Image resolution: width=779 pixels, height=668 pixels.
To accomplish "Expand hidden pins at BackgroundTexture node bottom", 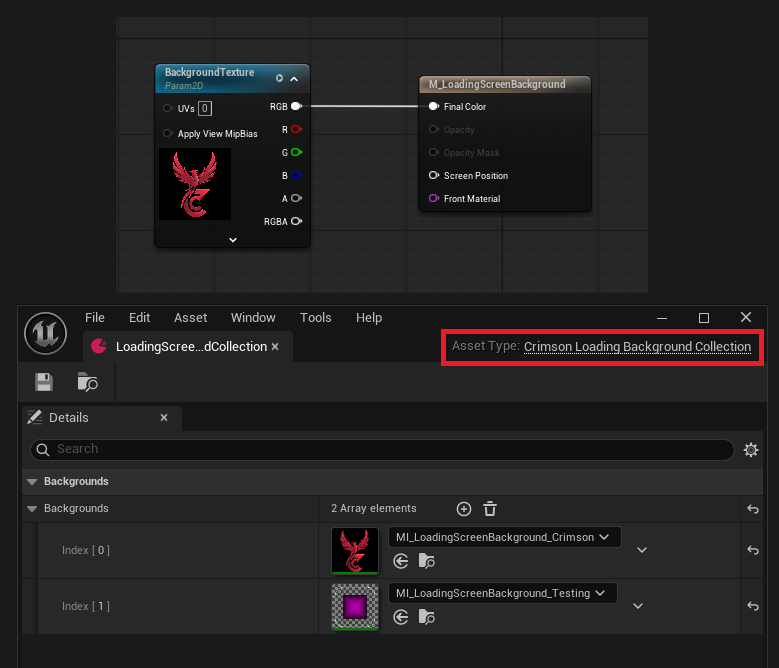I will pos(233,240).
